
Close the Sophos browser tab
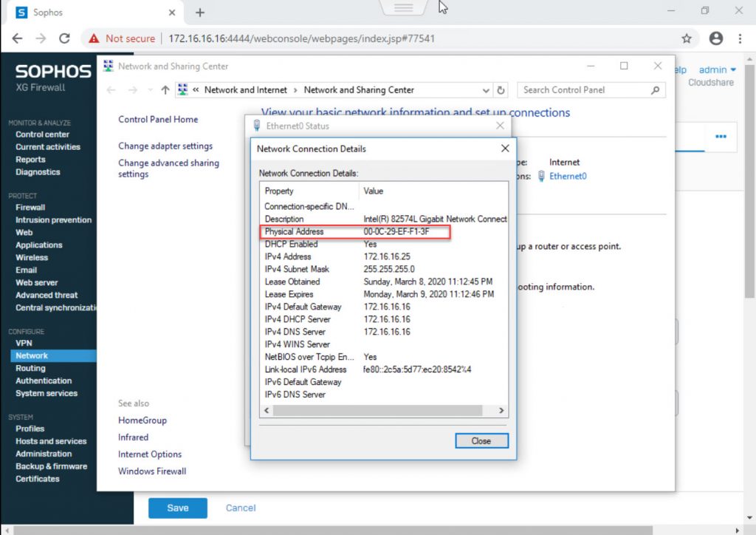tap(171, 13)
